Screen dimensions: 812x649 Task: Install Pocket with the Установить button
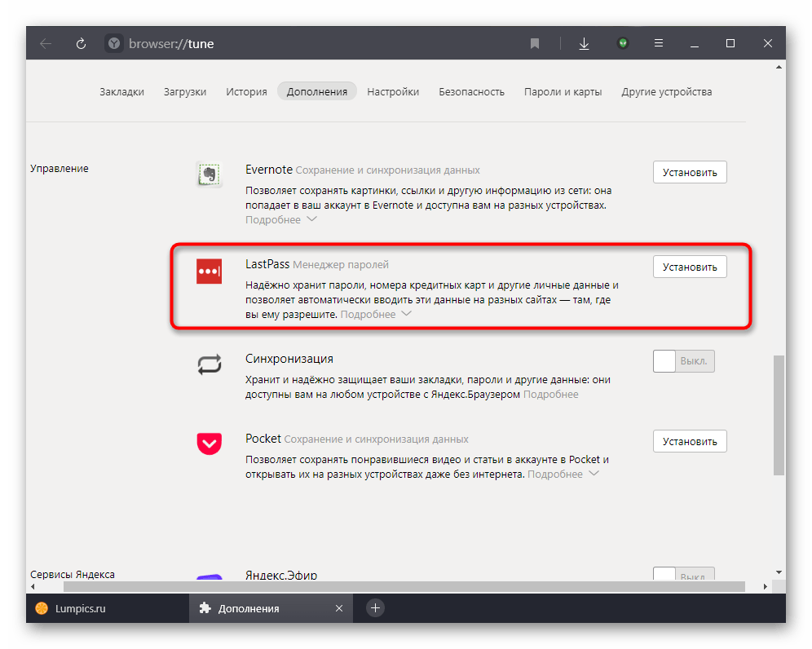click(x=690, y=441)
